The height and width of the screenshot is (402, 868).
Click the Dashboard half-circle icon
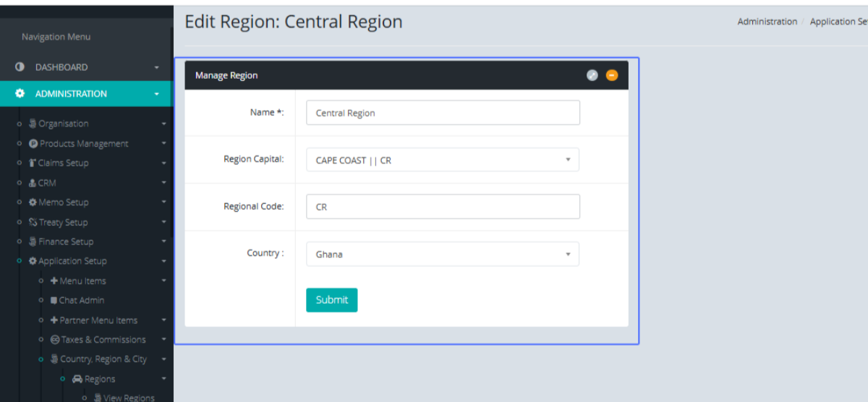pyautogui.click(x=20, y=67)
